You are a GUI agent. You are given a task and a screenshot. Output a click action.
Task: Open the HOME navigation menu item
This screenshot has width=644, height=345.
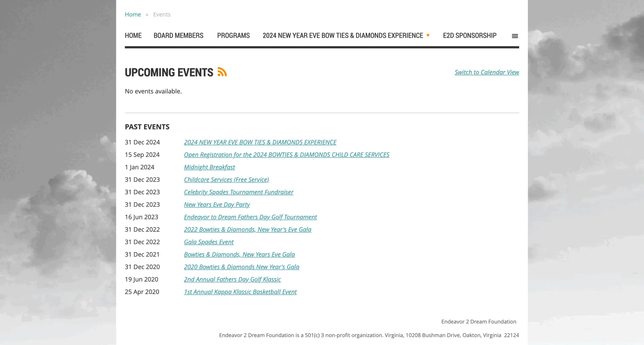point(133,36)
